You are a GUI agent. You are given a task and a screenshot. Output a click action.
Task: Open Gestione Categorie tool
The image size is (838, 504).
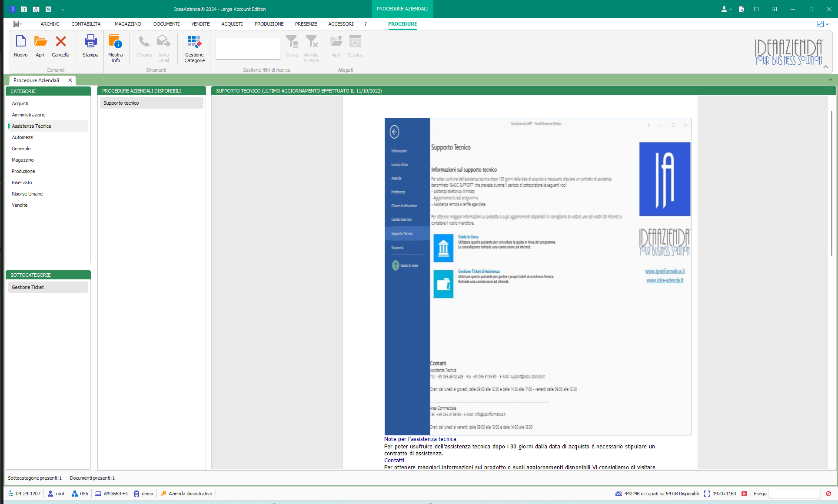[194, 48]
